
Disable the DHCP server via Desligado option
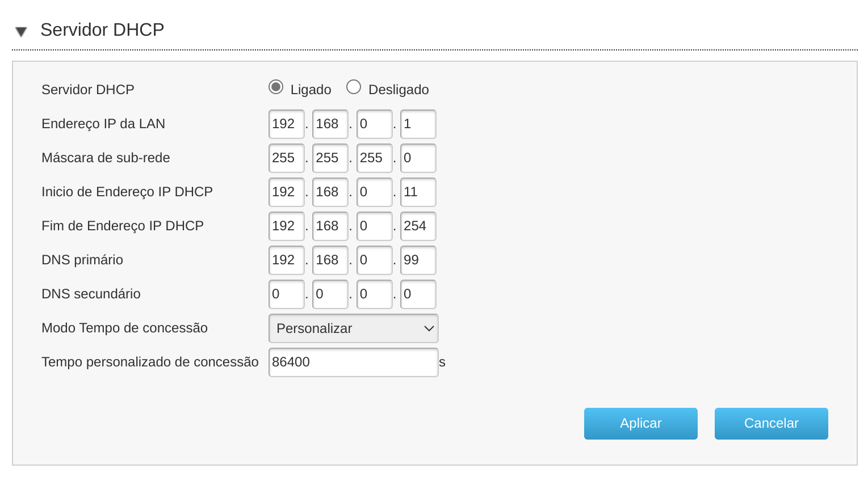[354, 87]
